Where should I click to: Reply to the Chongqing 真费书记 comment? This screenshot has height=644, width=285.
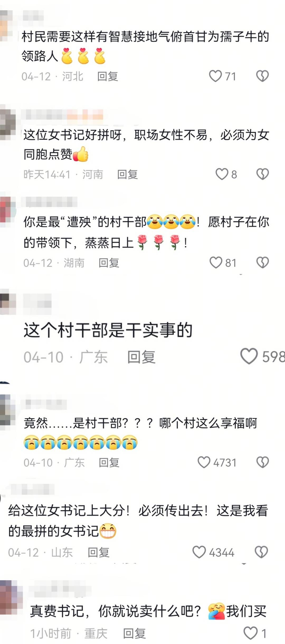click(x=134, y=633)
